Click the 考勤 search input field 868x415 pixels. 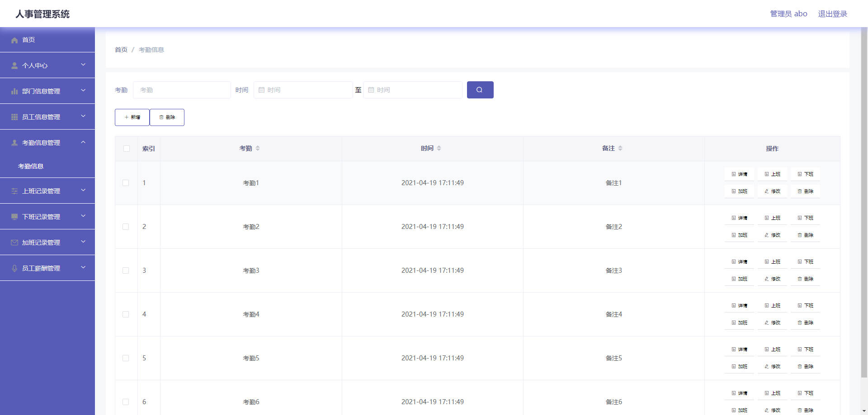(182, 90)
